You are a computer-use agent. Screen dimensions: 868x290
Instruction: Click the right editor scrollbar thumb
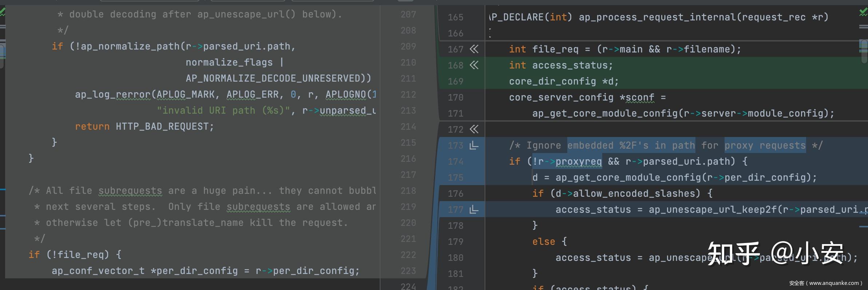(864, 51)
